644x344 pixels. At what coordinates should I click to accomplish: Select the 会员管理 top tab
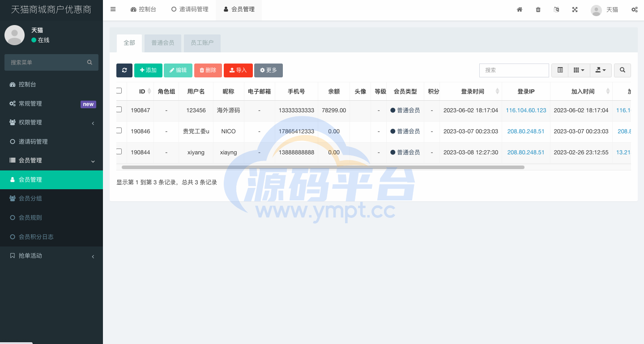[x=239, y=9]
